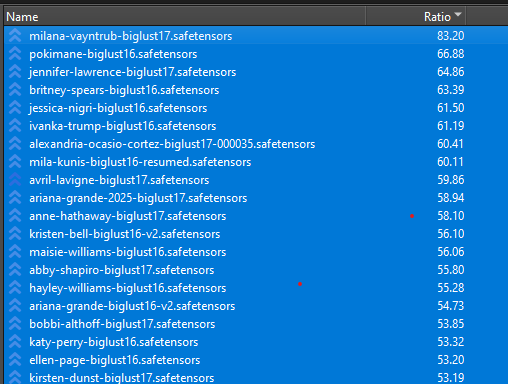Image resolution: width=508 pixels, height=384 pixels.
Task: Click the 58.10 ratio value for anne-hathaway row
Action: (451, 216)
